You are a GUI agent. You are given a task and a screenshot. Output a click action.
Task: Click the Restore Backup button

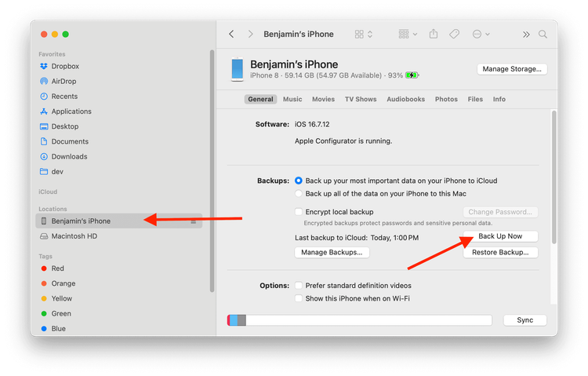(501, 253)
